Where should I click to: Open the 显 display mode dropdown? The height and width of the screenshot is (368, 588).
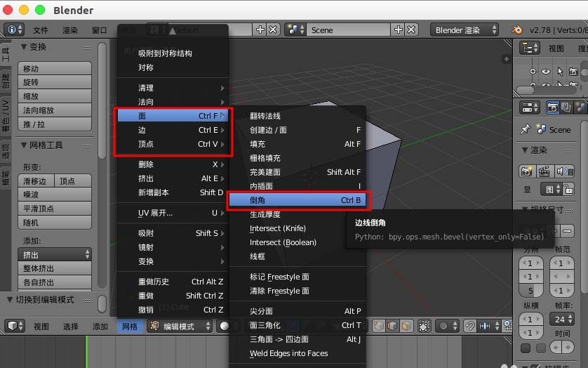pyautogui.click(x=552, y=189)
